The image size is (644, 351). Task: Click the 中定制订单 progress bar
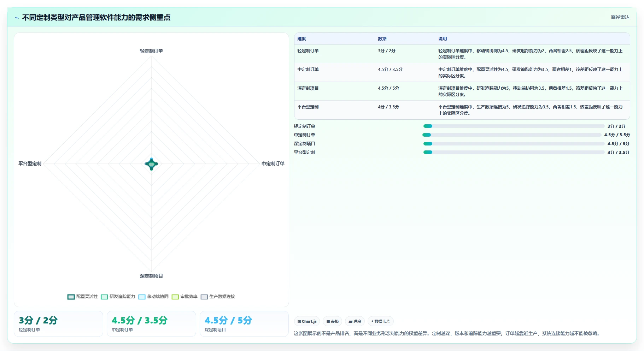point(512,135)
